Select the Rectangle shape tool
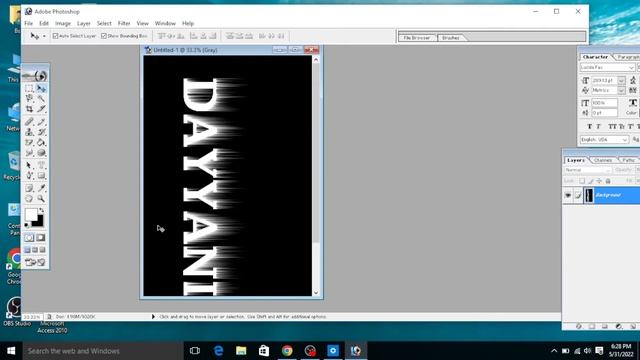 (x=41, y=176)
